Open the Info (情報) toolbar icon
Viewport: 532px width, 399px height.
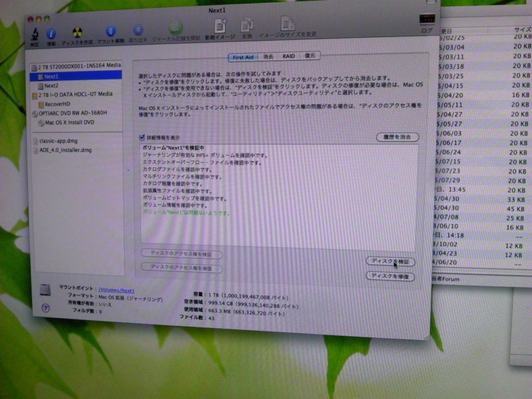tap(51, 34)
